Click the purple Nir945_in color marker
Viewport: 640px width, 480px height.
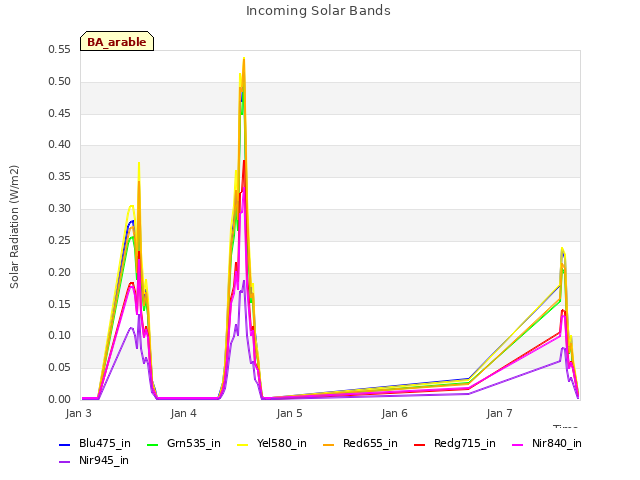(64, 462)
